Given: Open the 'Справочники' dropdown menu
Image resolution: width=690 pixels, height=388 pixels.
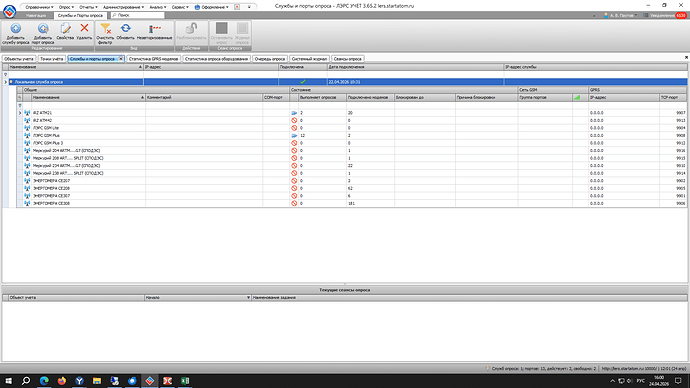Looking at the screenshot, I should coord(40,7).
